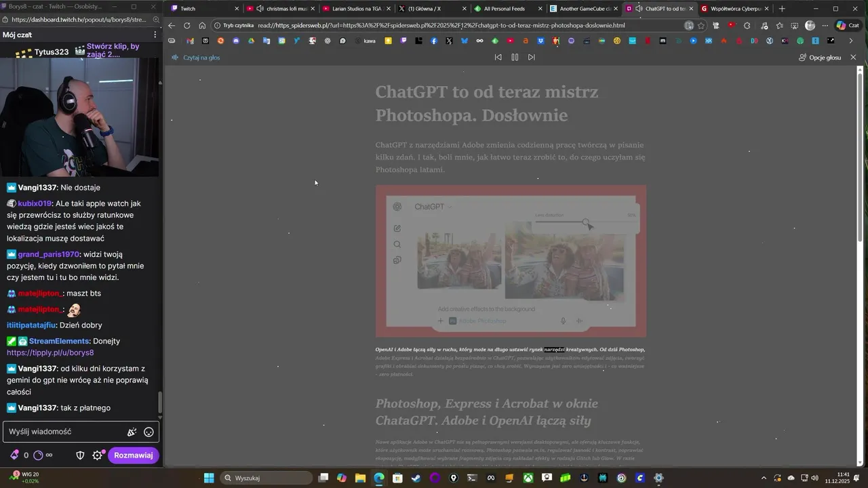Open the channel points icon
Image resolution: width=868 pixels, height=488 pixels.
[38, 455]
